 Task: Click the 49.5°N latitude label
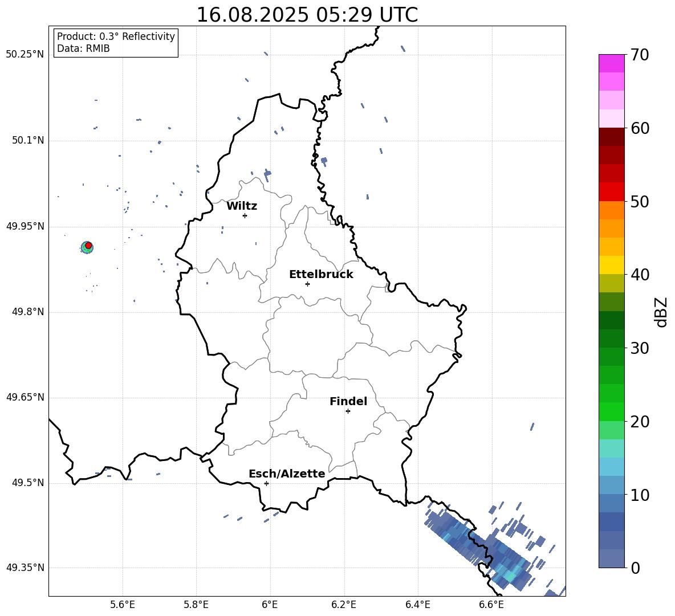point(27,483)
